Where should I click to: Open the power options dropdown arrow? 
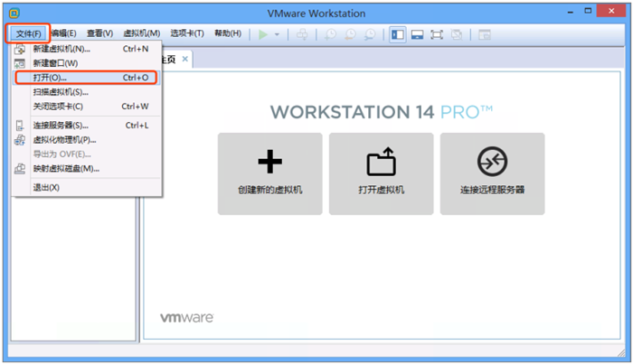point(277,34)
